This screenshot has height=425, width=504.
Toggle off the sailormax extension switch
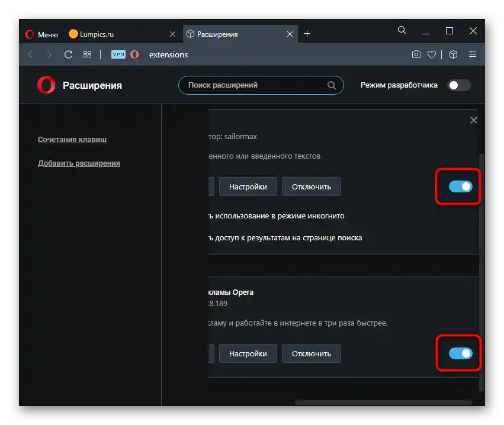pyautogui.click(x=460, y=186)
